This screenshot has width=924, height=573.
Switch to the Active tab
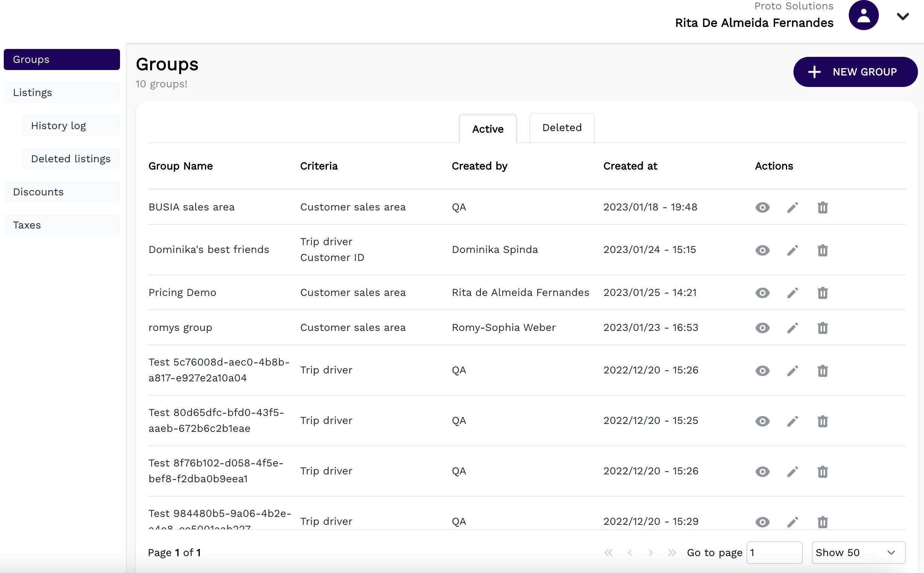click(487, 128)
